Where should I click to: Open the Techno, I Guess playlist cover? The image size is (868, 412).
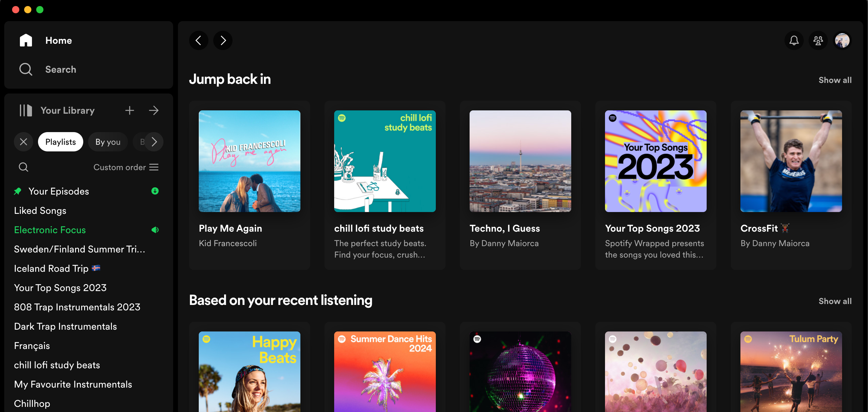[x=520, y=161]
